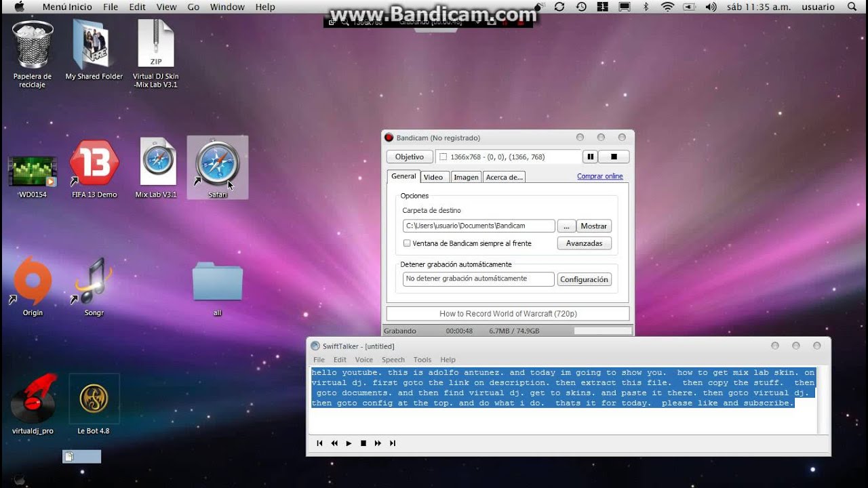This screenshot has height=488, width=868.
Task: Click the red Bandicam title bar icon
Action: click(x=389, y=138)
